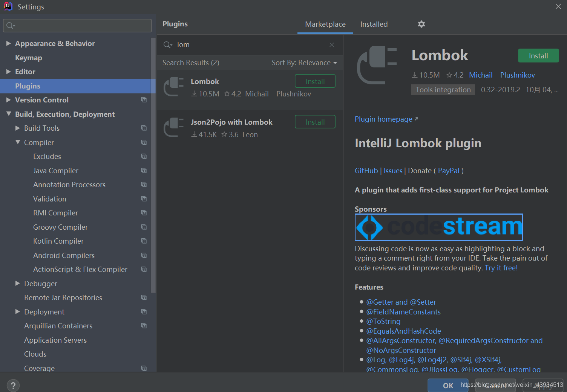
Task: Click the project-level icon beside Remote Jar Repositories
Action: point(144,297)
